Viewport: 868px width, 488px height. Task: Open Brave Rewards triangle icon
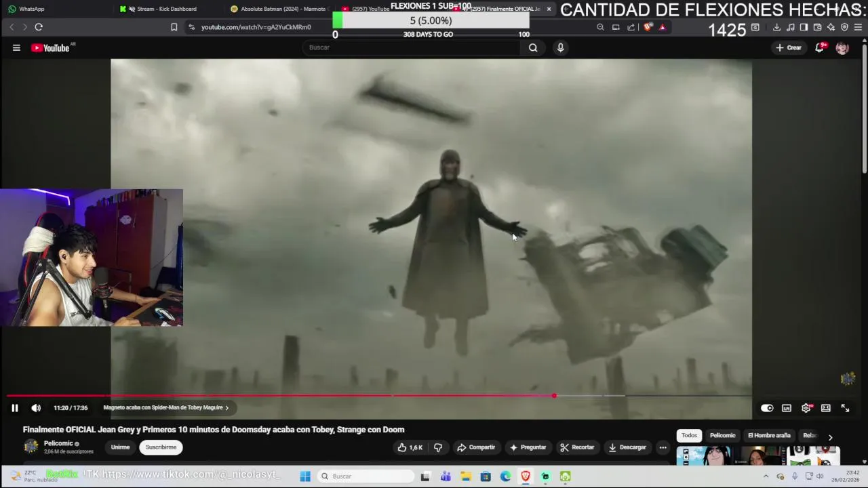coord(663,27)
